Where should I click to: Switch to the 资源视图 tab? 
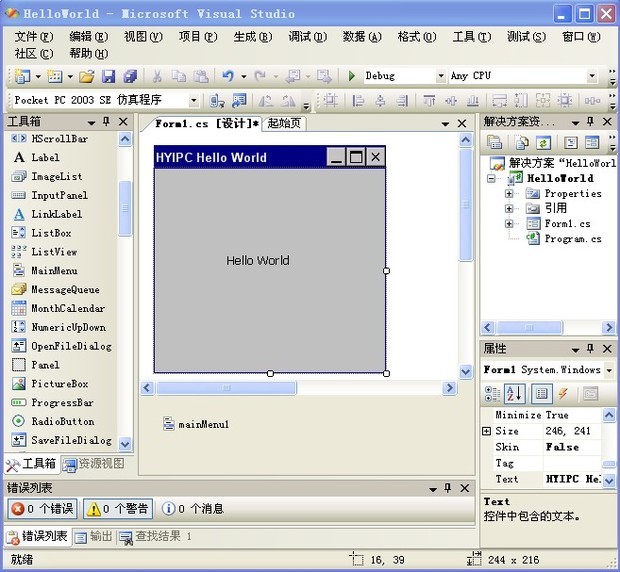pyautogui.click(x=94, y=464)
